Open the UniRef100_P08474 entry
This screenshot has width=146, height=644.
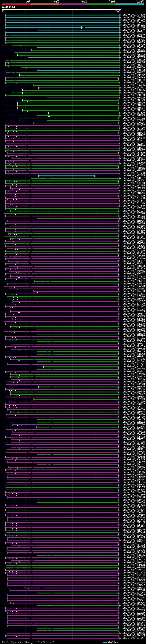click(x=134, y=510)
